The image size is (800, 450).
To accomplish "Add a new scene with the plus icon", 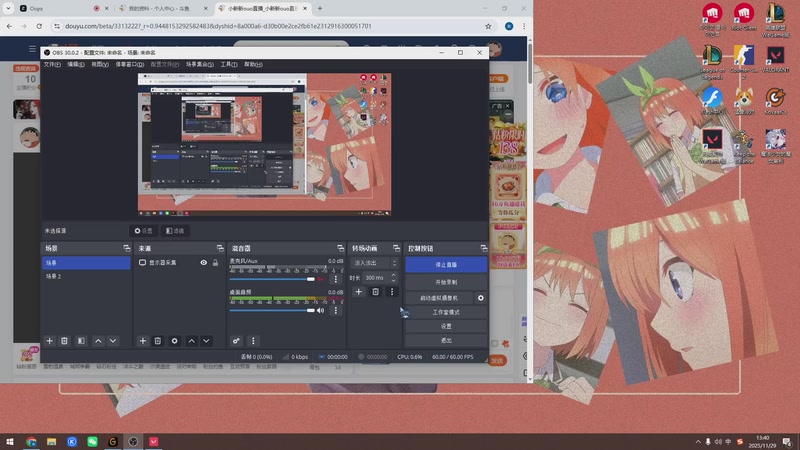I will coord(49,341).
